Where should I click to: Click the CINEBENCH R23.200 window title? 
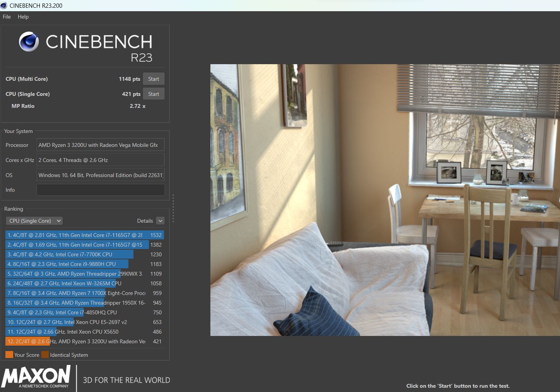(36, 5)
